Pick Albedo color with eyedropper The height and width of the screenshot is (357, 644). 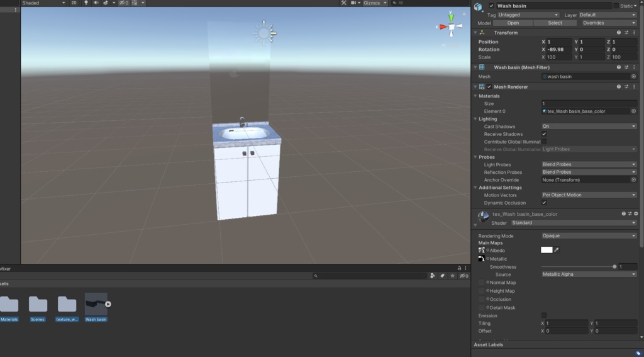557,250
